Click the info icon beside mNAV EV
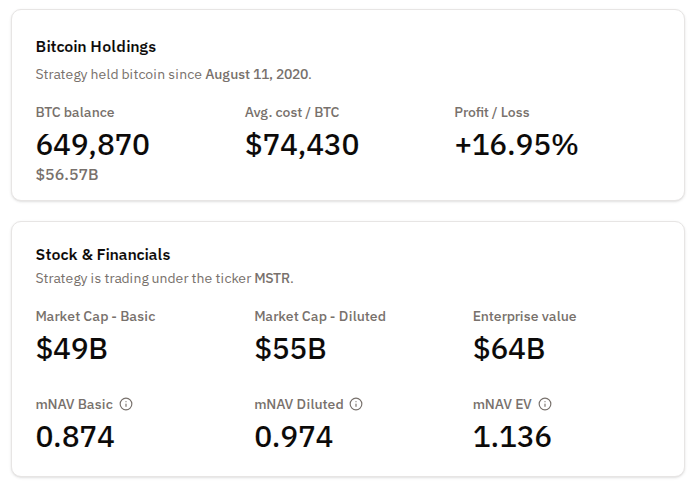694x485 pixels. (545, 405)
